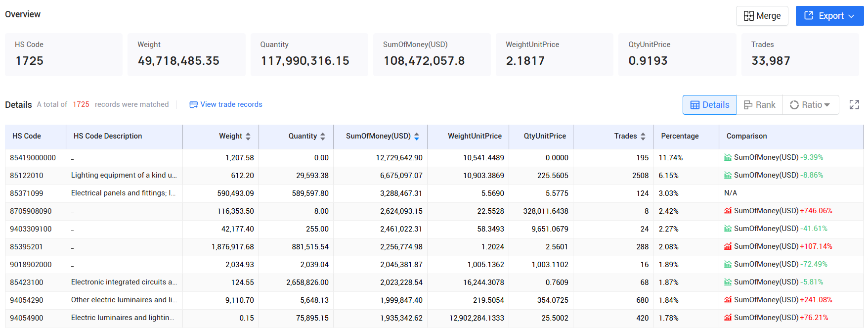Click the Details table icon

(695, 105)
